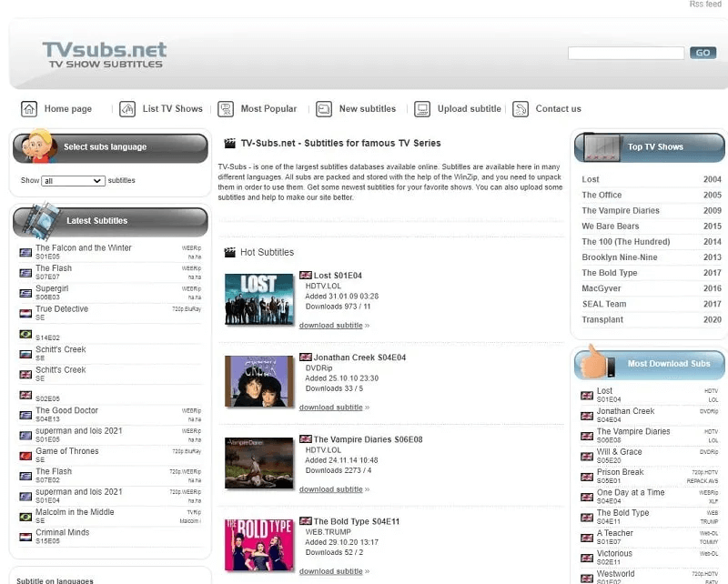Open Malcolm in the Middle subtitle entry
728x584 pixels.
coord(75,512)
